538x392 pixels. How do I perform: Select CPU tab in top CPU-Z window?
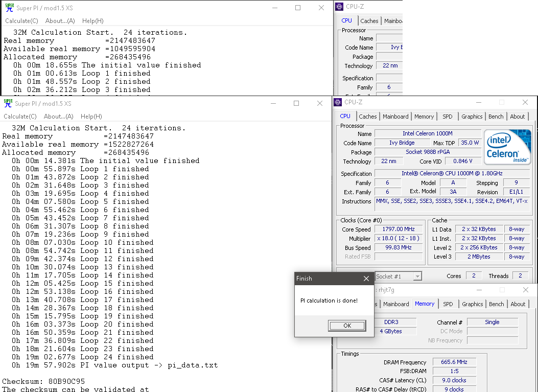346,20
